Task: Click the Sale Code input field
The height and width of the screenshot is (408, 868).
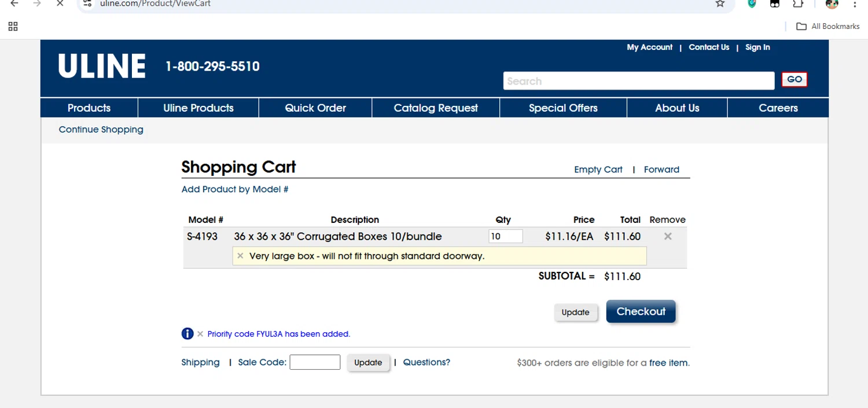Action: click(x=315, y=362)
